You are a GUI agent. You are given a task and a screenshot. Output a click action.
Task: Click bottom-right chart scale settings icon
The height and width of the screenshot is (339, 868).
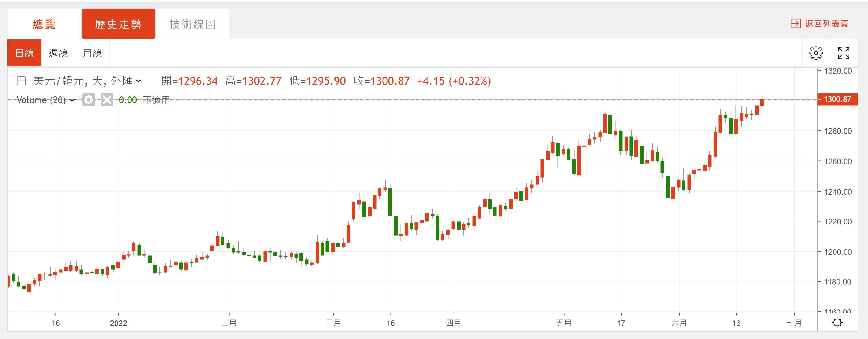[837, 323]
